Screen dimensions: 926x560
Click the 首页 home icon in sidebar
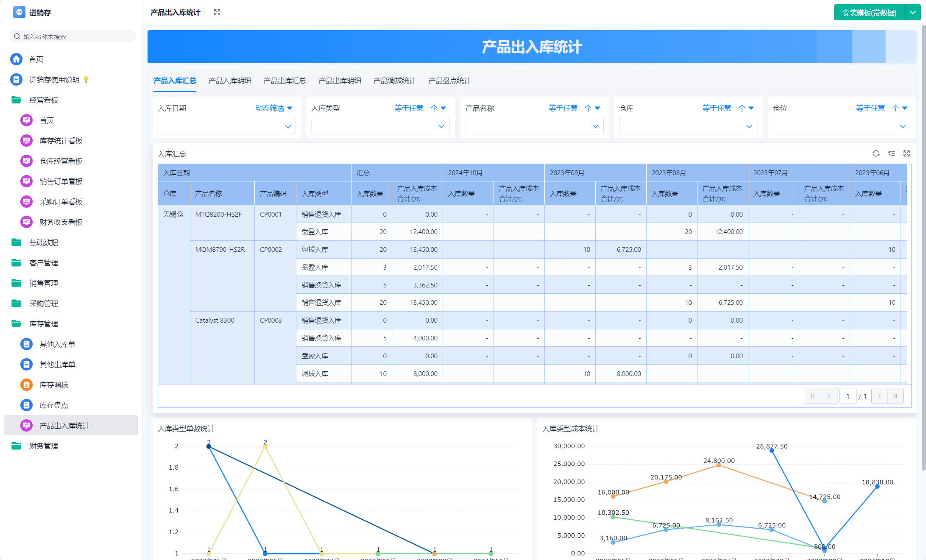17,59
